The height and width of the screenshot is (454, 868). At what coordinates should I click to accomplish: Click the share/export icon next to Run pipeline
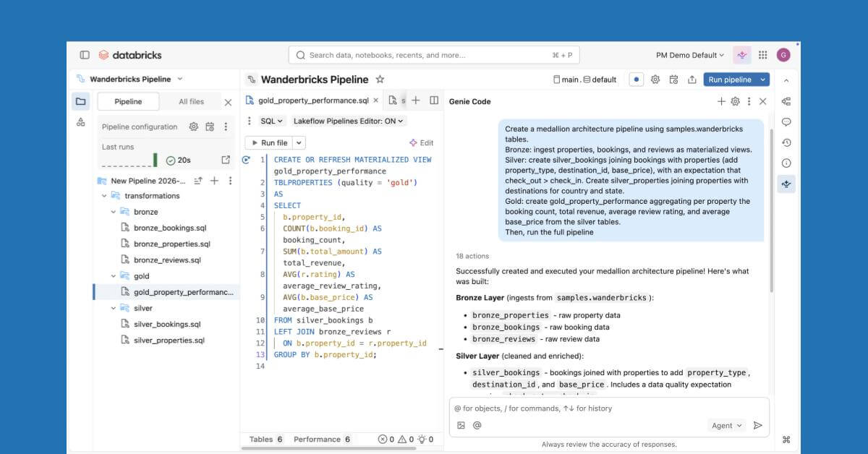693,81
